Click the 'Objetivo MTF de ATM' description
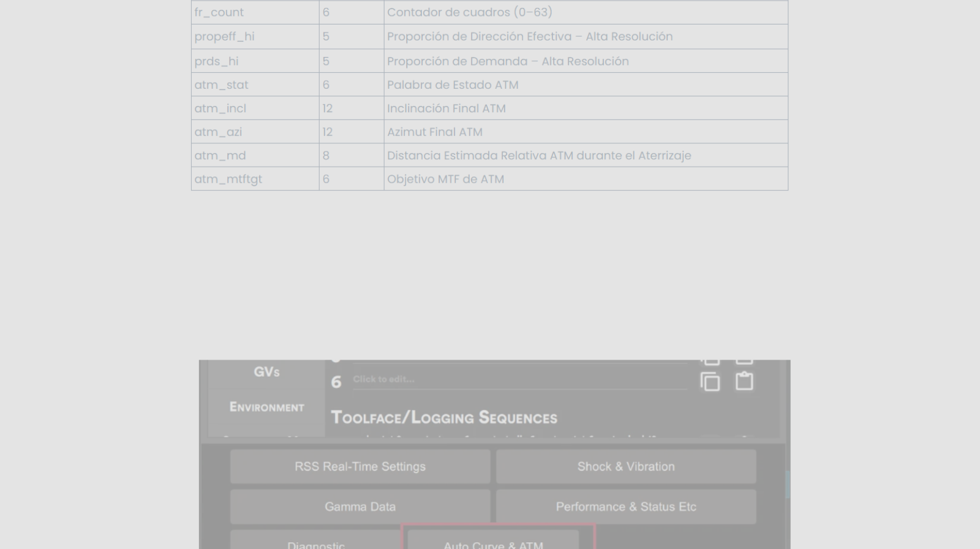Screen dimensions: 980x549 tap(445, 180)
